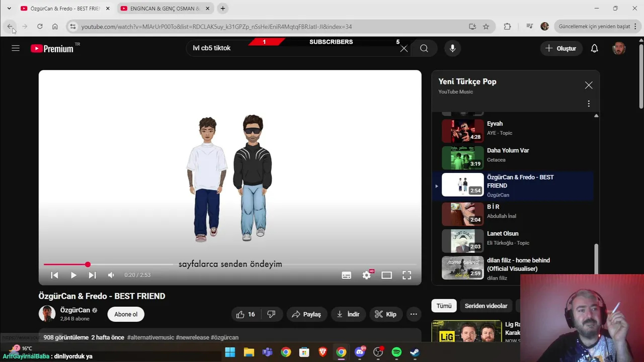The width and height of the screenshot is (644, 362).
Task: Open Steam from the taskbar
Action: click(x=415, y=352)
